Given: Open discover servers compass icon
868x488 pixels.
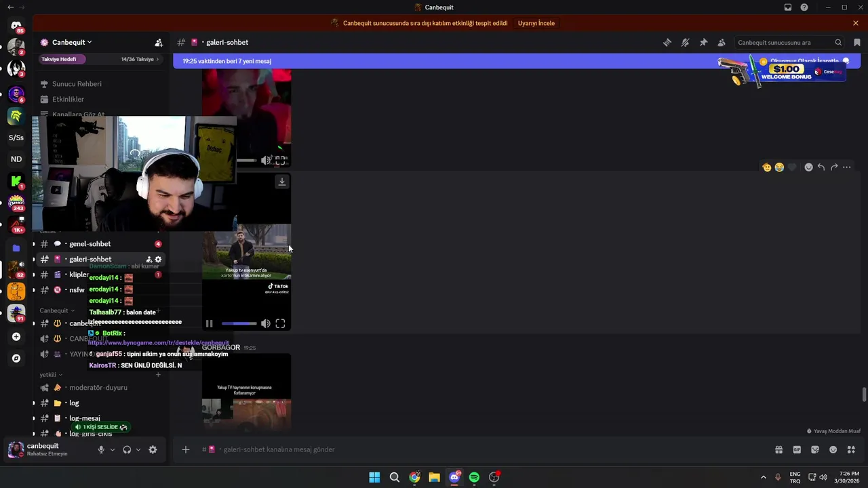Looking at the screenshot, I should pyautogui.click(x=16, y=359).
